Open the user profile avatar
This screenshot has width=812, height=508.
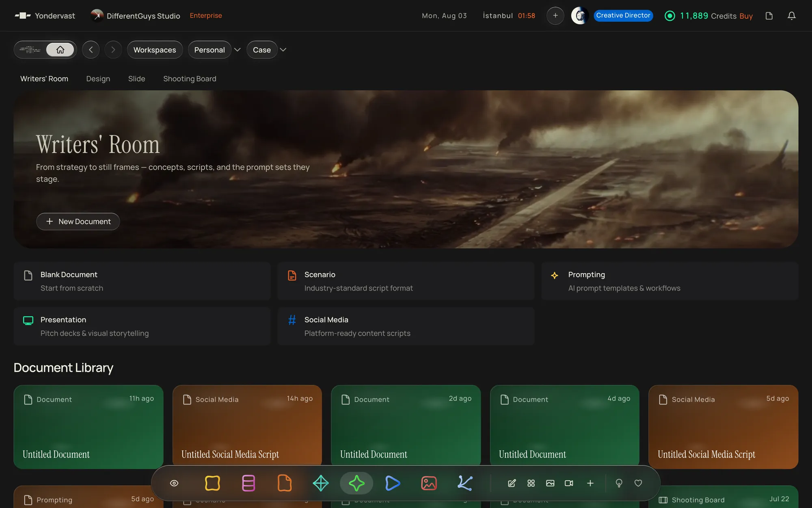point(580,15)
